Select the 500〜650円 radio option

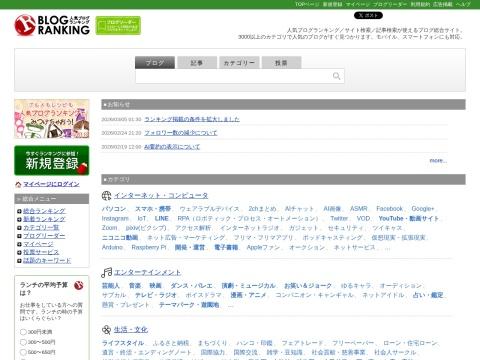click(x=23, y=352)
